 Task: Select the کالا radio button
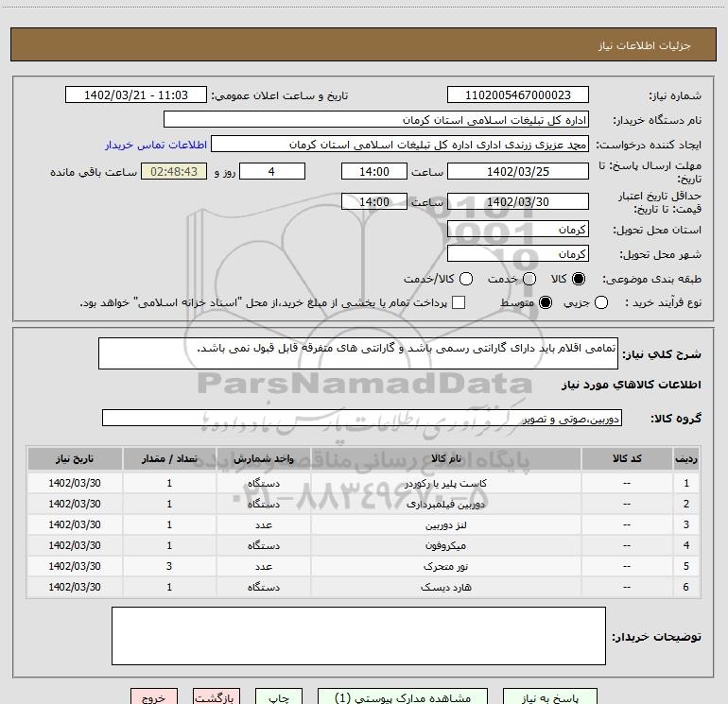click(579, 279)
